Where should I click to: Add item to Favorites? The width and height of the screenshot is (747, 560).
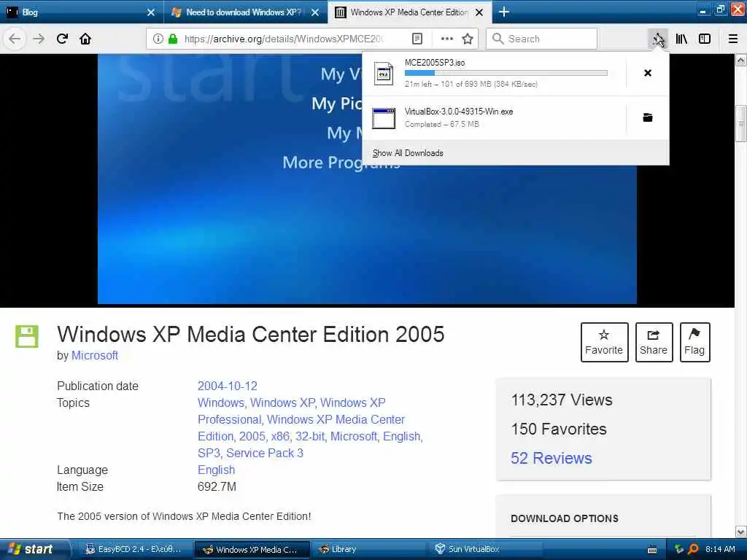(x=604, y=343)
